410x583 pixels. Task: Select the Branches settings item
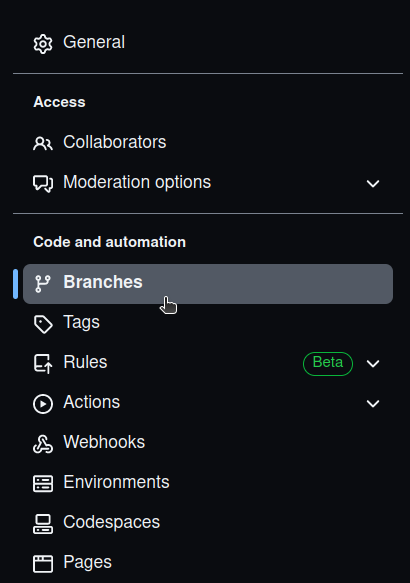pos(208,284)
